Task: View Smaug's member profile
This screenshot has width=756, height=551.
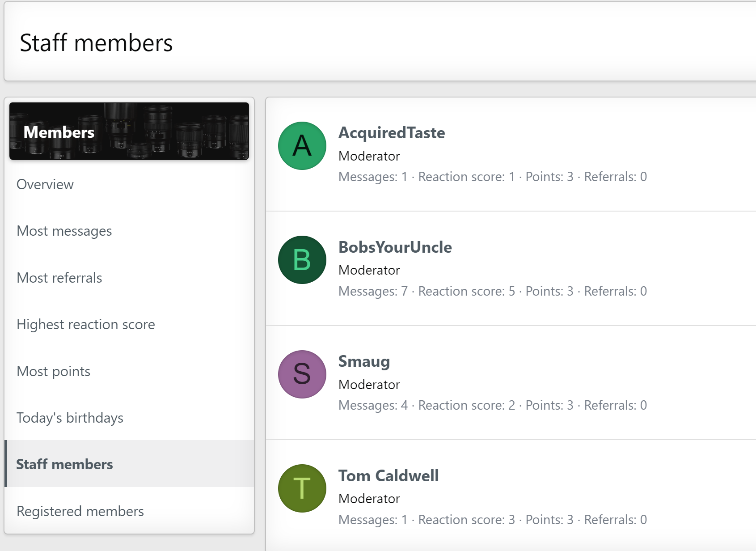Action: 364,361
